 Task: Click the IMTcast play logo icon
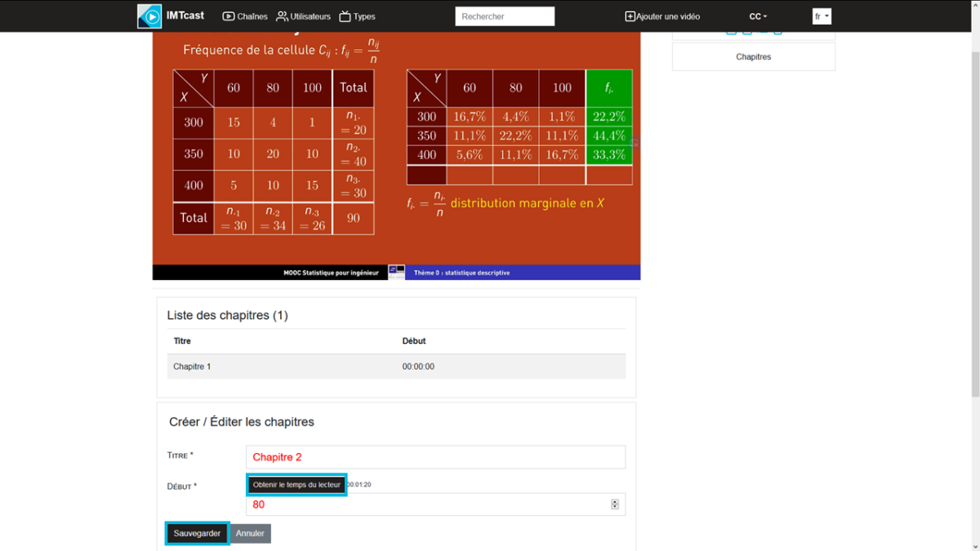[149, 16]
